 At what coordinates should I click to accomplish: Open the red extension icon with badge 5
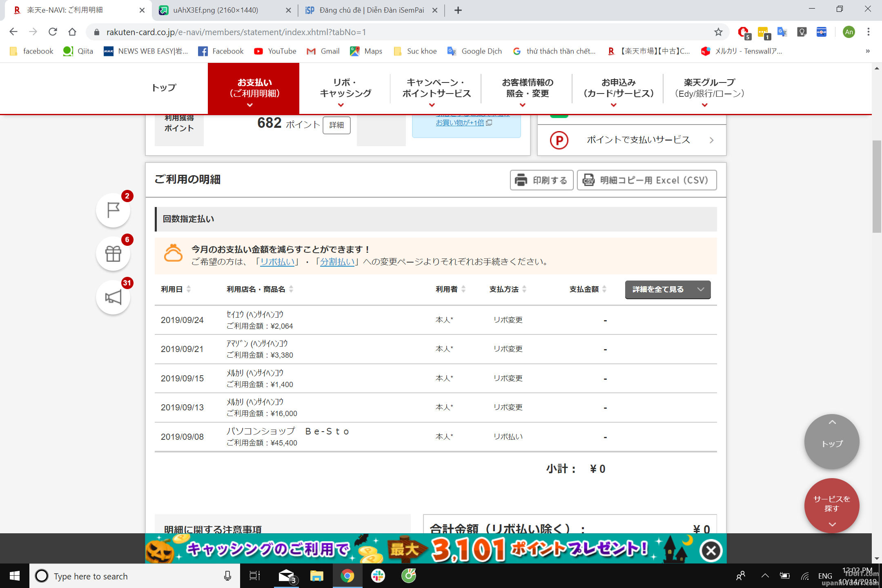[x=744, y=32]
